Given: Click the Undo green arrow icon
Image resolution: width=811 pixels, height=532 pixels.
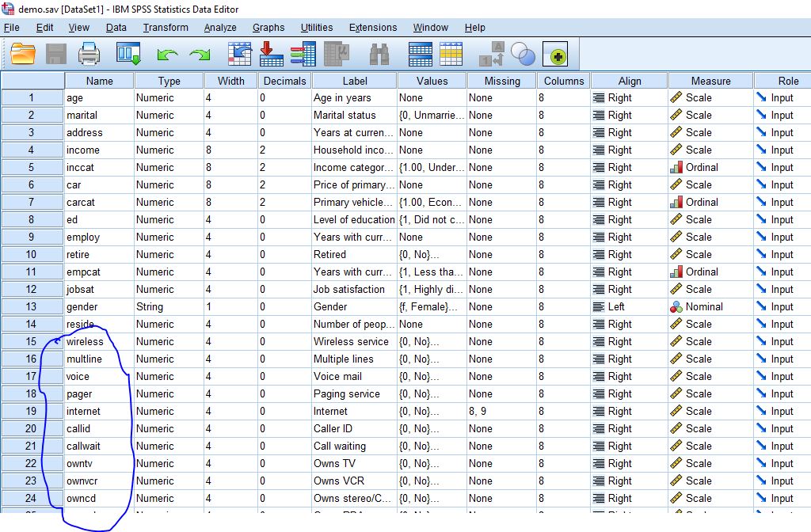Looking at the screenshot, I should coord(167,55).
